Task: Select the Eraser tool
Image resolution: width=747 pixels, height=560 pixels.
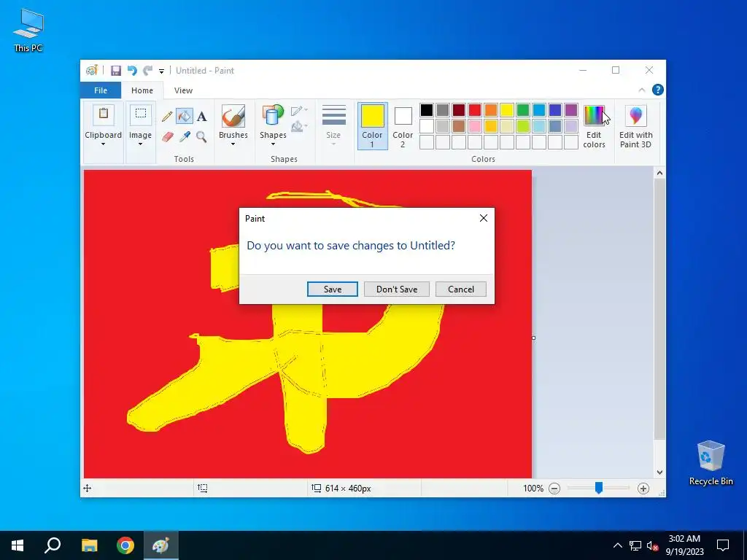Action: tap(167, 137)
